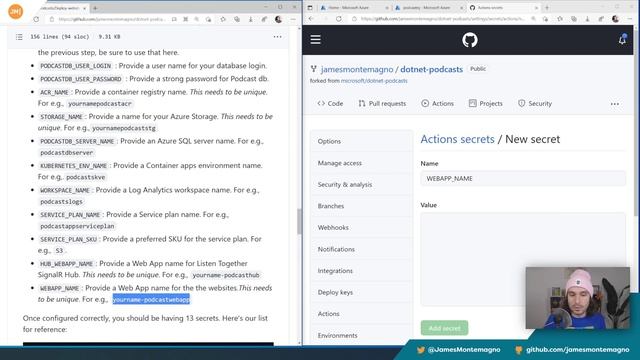Viewport: 640px width, 360px height.
Task: Open downloads in the right browser toolbar
Action: (587, 19)
